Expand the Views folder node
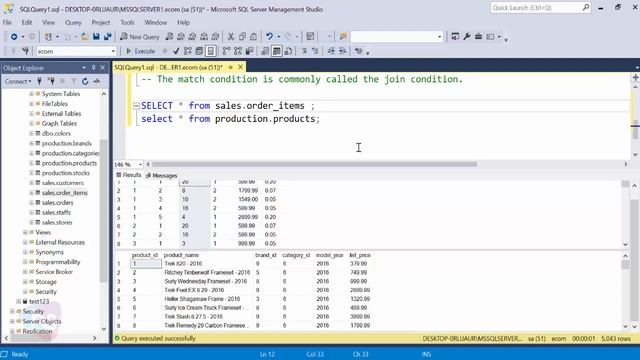Image resolution: width=640 pixels, height=360 pixels. point(25,232)
